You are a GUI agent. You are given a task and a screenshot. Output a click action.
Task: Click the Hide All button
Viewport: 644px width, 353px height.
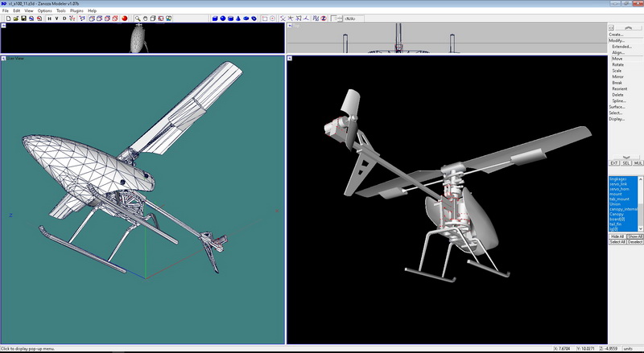point(617,236)
